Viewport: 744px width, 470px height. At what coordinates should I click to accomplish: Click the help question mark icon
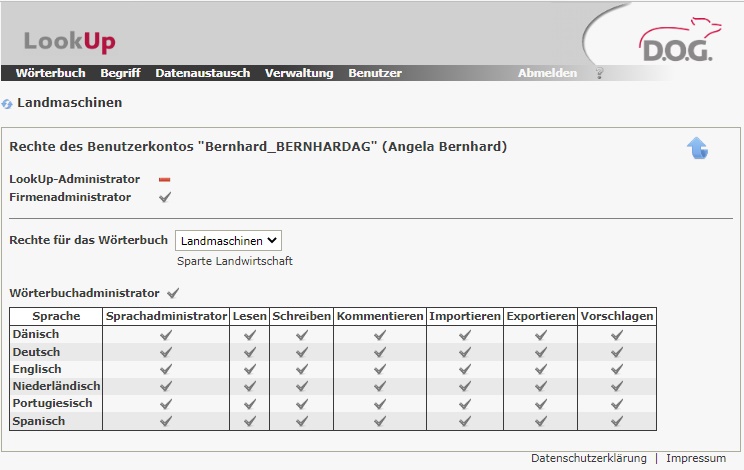click(x=600, y=73)
